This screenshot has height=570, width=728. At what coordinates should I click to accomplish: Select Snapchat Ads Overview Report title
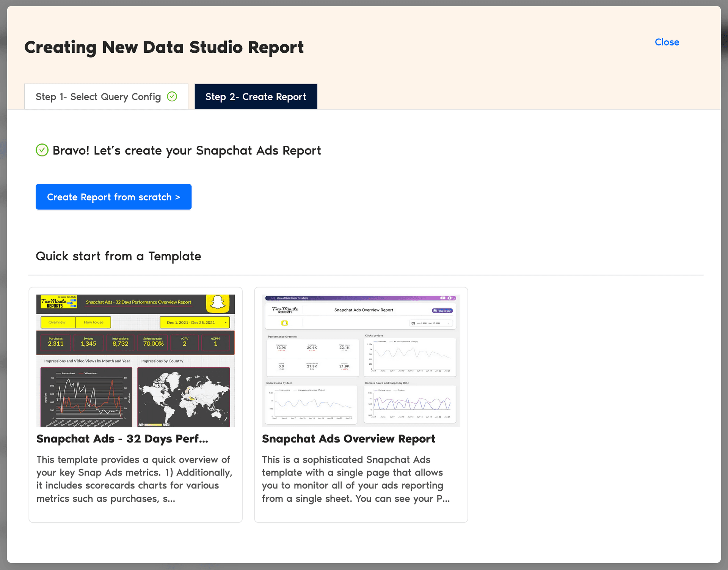click(348, 439)
